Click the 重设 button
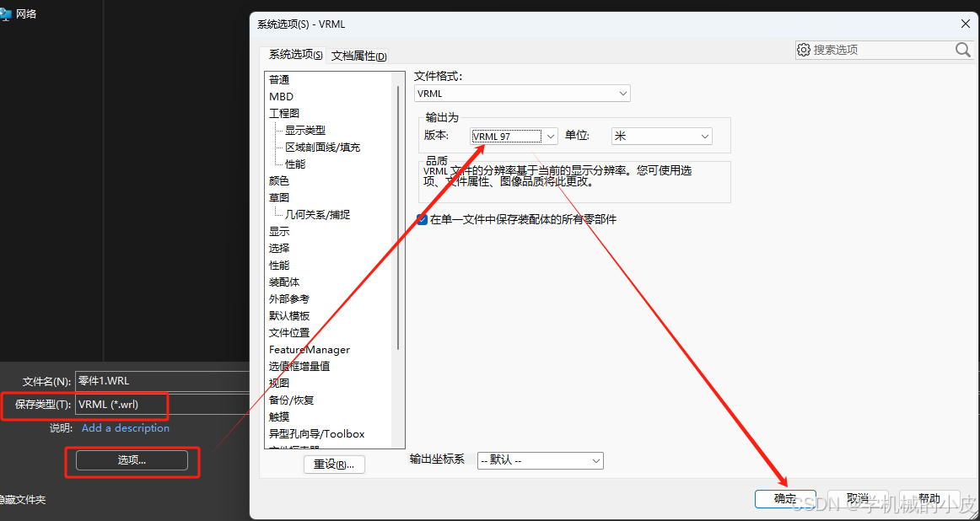980x521 pixels. (334, 465)
